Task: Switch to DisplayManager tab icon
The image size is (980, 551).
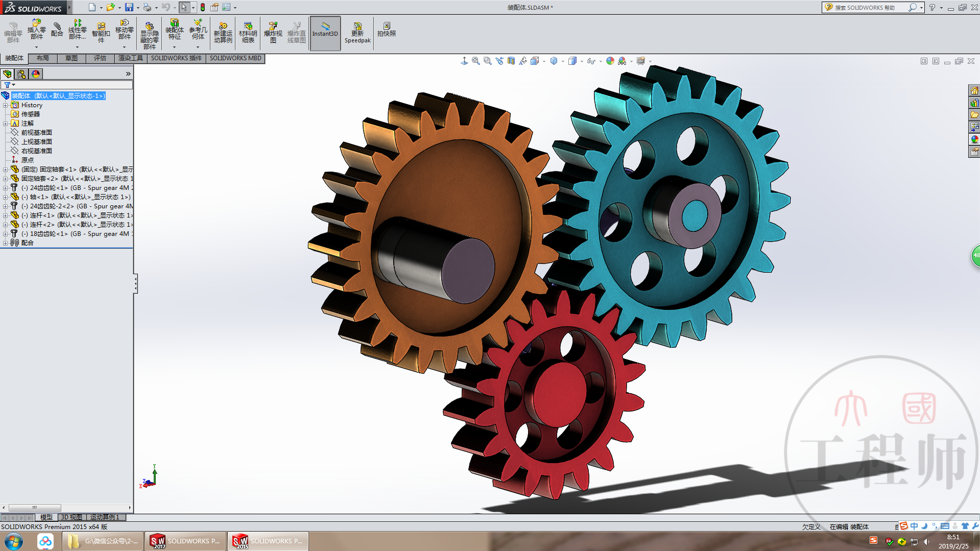Action: 36,74
